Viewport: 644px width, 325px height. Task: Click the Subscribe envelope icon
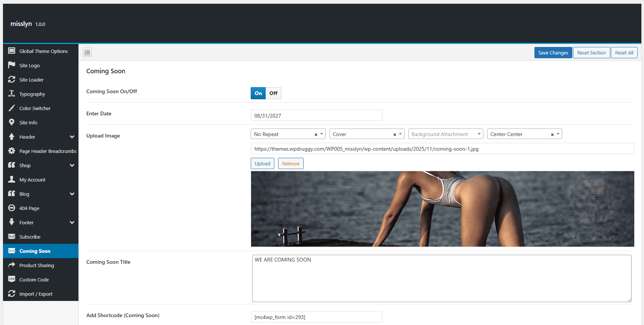(x=12, y=236)
